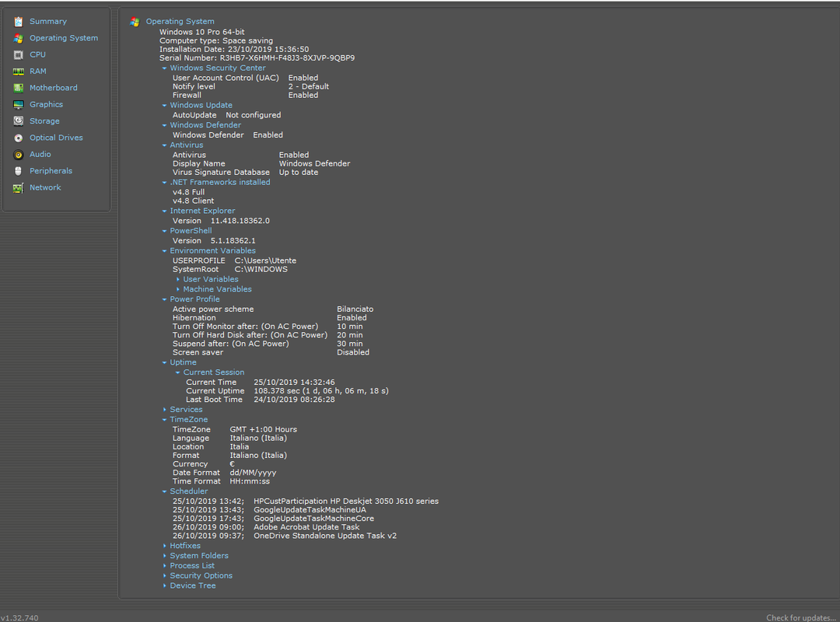Collapse the Current Session node

[x=178, y=372]
